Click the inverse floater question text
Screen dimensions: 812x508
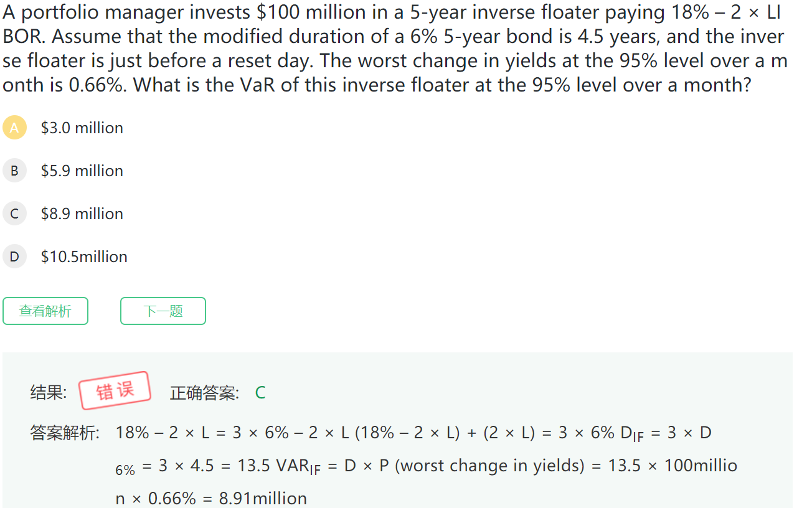(x=392, y=36)
